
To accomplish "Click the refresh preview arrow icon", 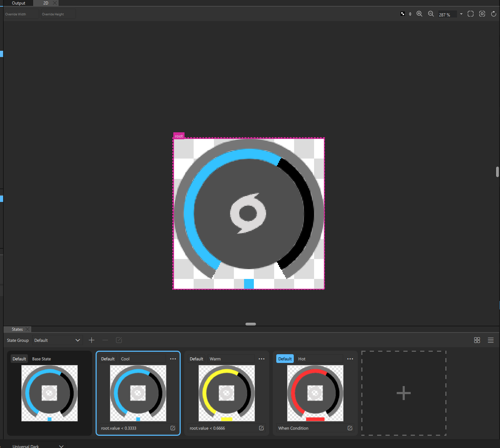I will [494, 14].
